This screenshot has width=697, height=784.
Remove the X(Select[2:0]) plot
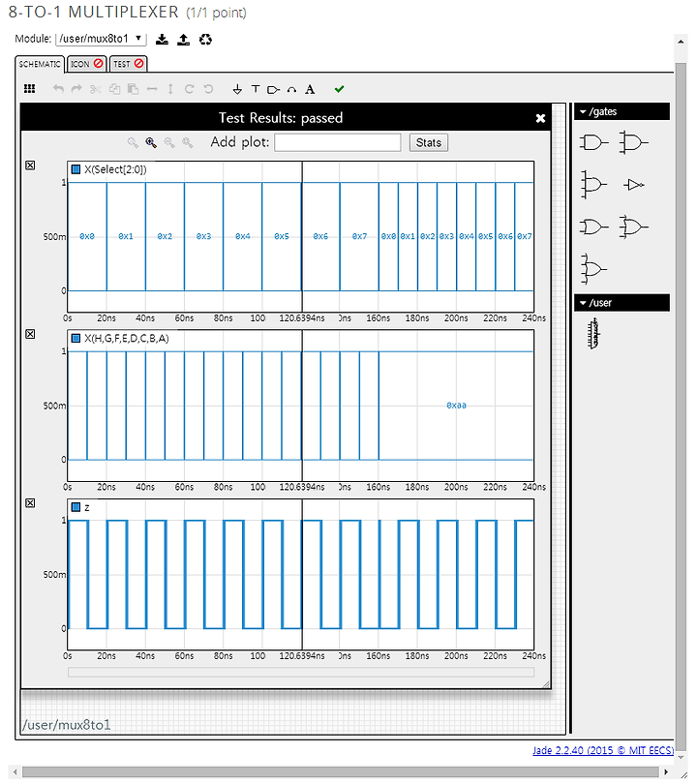coord(30,166)
